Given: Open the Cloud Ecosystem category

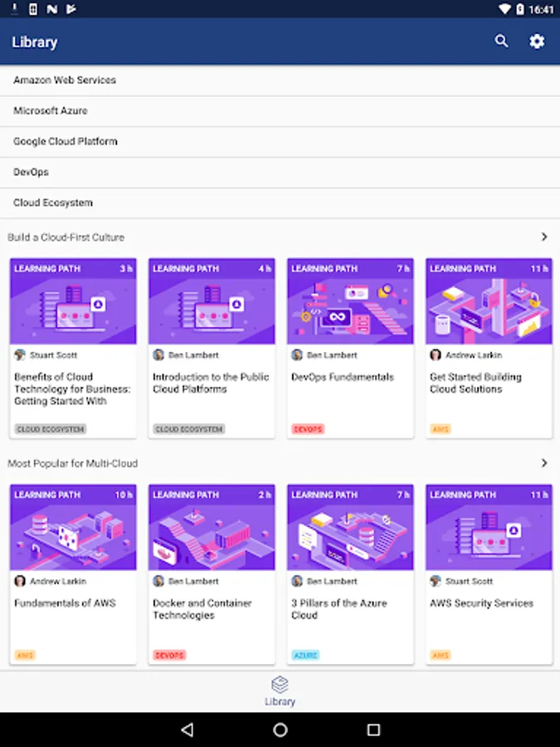Looking at the screenshot, I should 280,203.
